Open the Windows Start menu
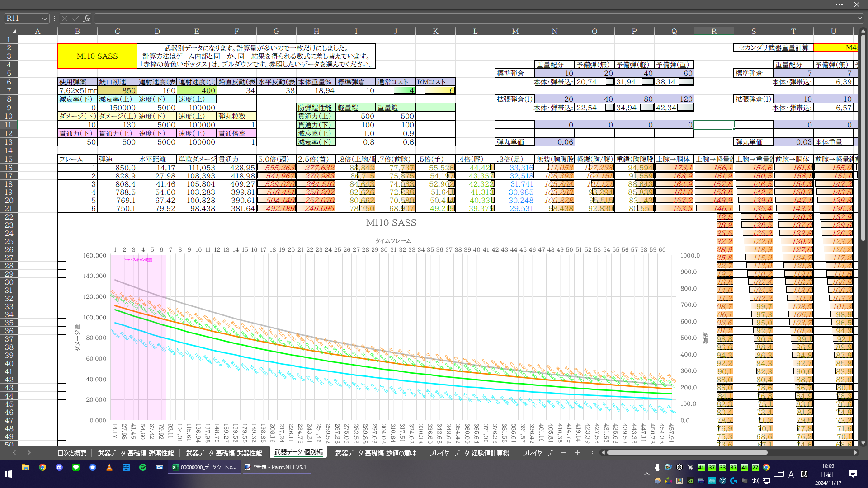 pyautogui.click(x=8, y=474)
